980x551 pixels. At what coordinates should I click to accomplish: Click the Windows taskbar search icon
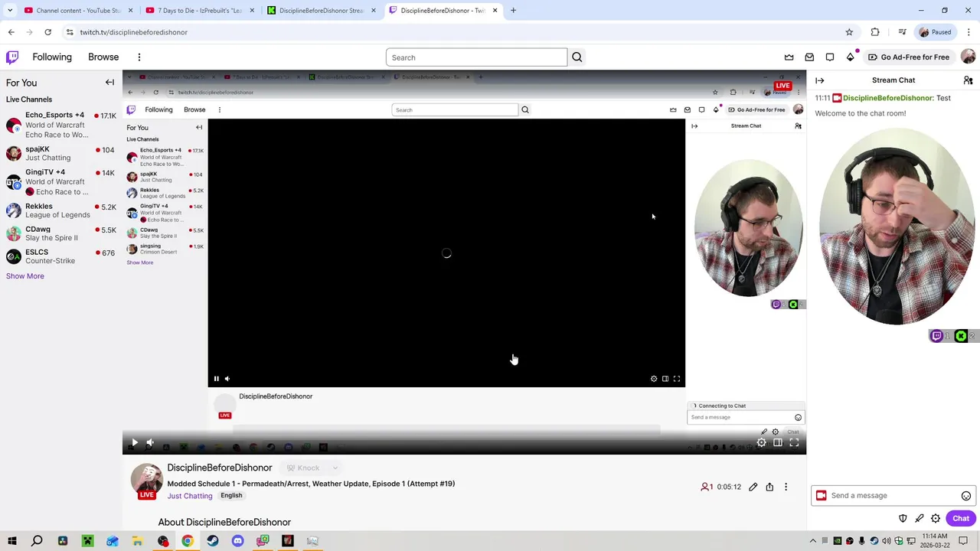click(x=37, y=541)
